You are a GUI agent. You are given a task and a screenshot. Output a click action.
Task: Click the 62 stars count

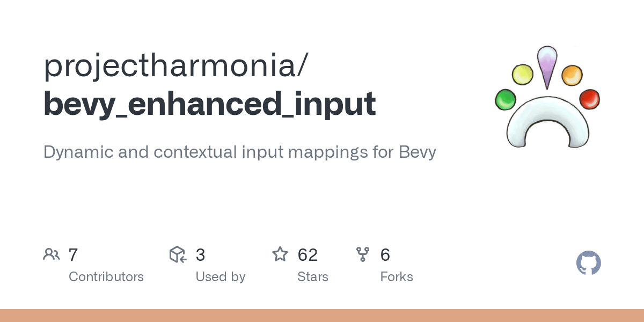coord(308,254)
